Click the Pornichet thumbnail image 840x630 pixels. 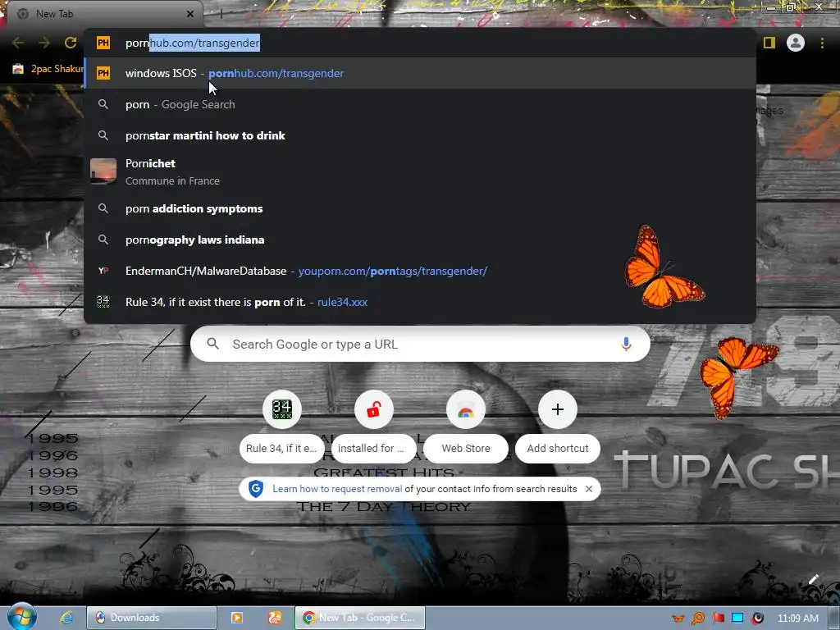(x=103, y=171)
